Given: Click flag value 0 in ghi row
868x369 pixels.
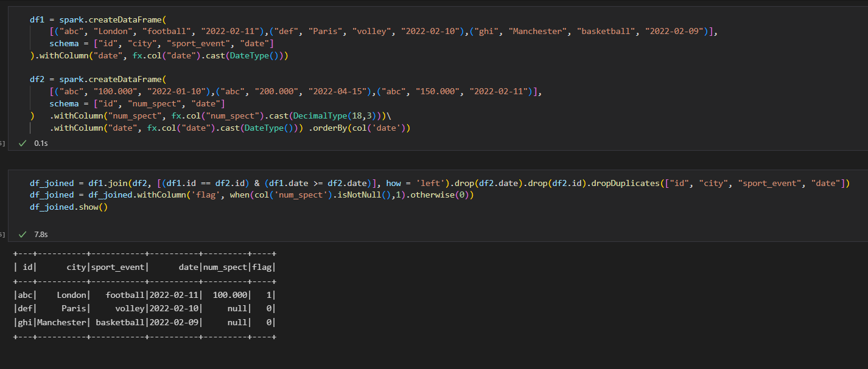Looking at the screenshot, I should point(270,323).
